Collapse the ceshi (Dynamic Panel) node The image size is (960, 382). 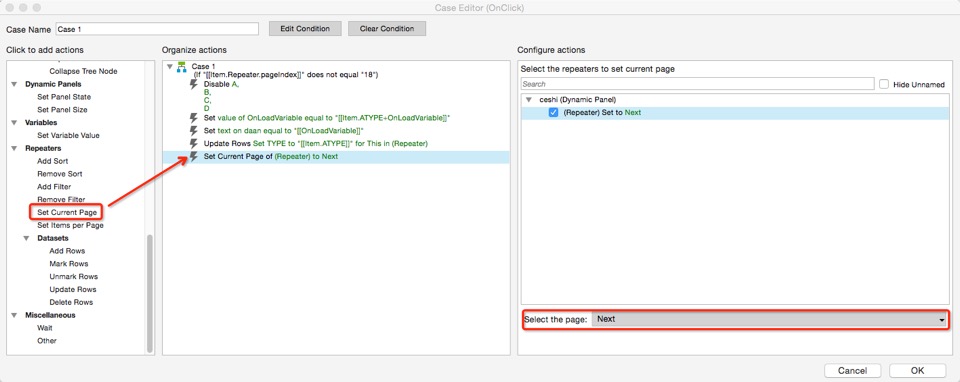click(528, 99)
